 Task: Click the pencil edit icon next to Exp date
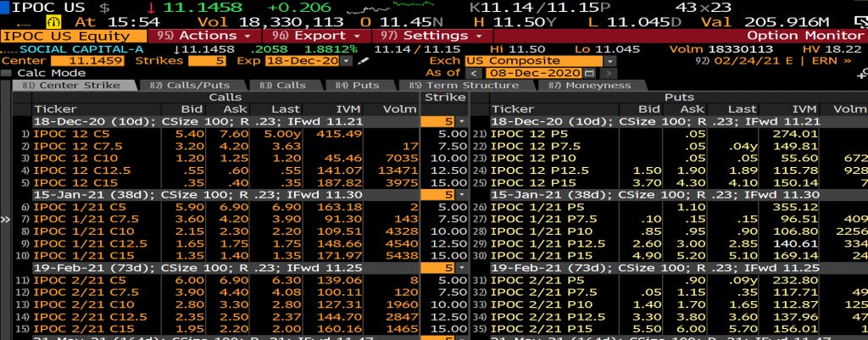point(362,61)
